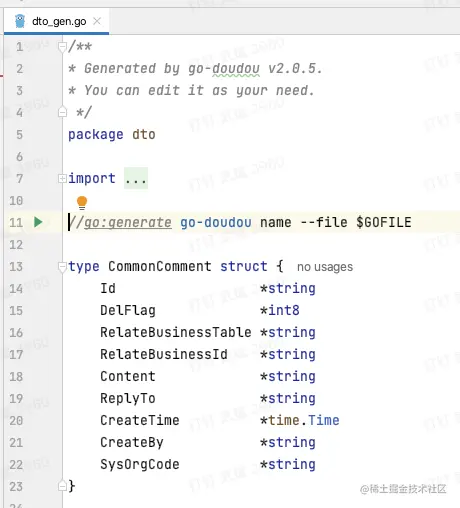
Task: Click the Go gopher file icon in tab
Action: pyautogui.click(x=20, y=21)
